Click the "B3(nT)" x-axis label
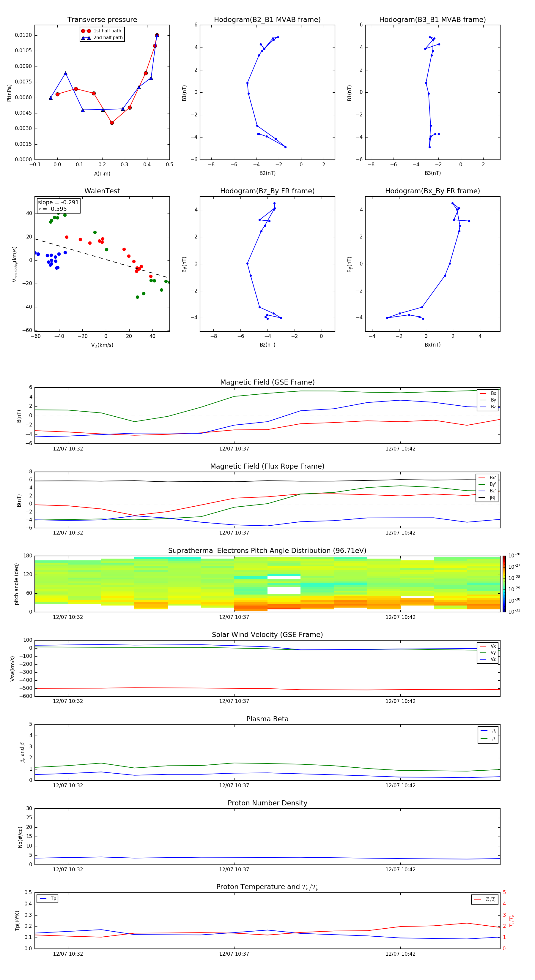 point(432,173)
